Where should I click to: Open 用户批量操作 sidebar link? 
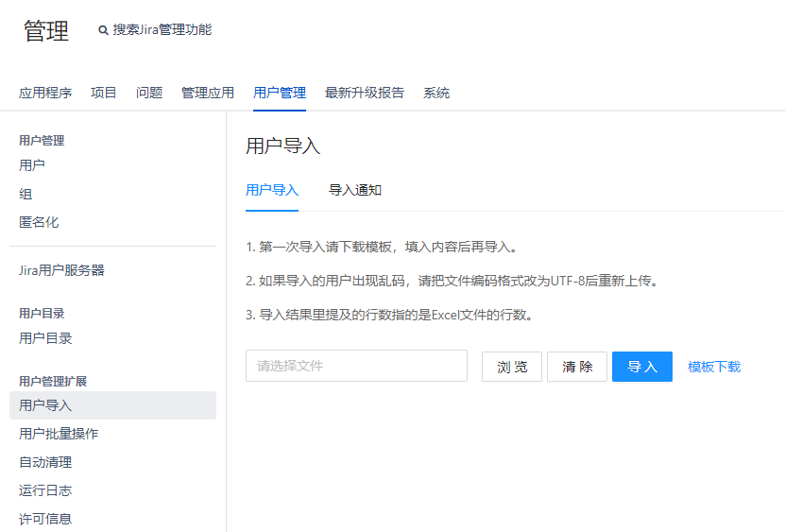point(59,434)
